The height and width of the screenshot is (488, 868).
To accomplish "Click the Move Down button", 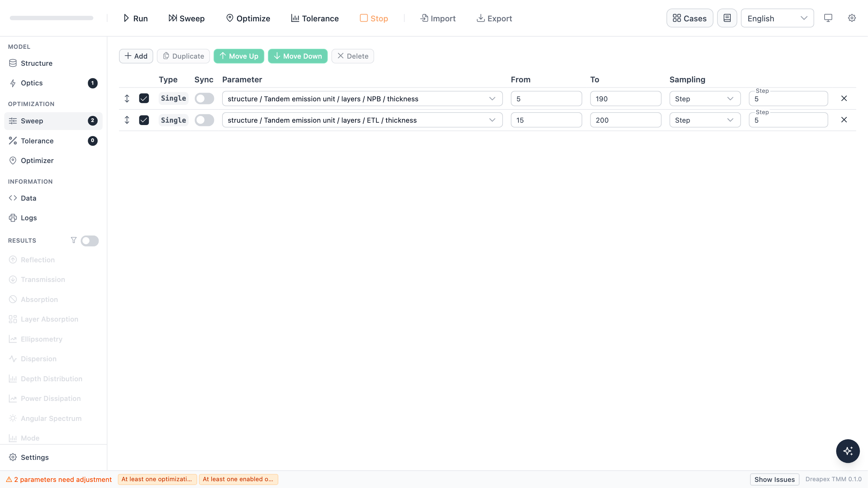I will click(x=298, y=56).
